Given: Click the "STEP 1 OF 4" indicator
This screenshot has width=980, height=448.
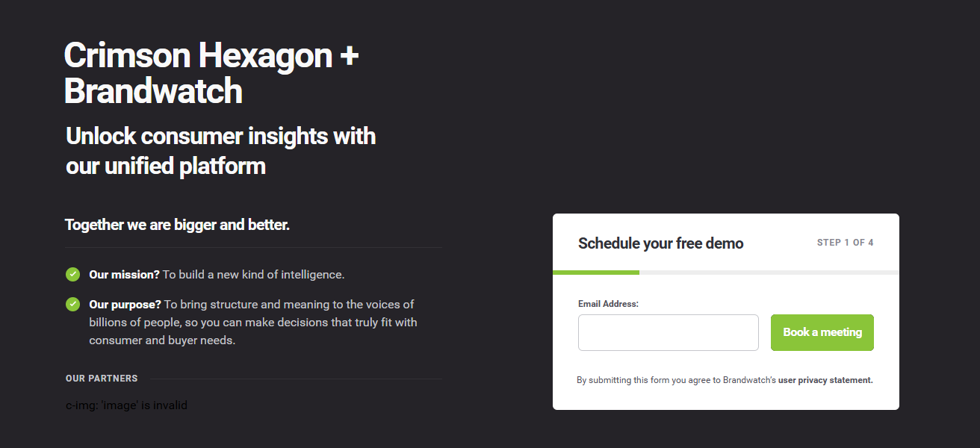Looking at the screenshot, I should click(x=845, y=243).
